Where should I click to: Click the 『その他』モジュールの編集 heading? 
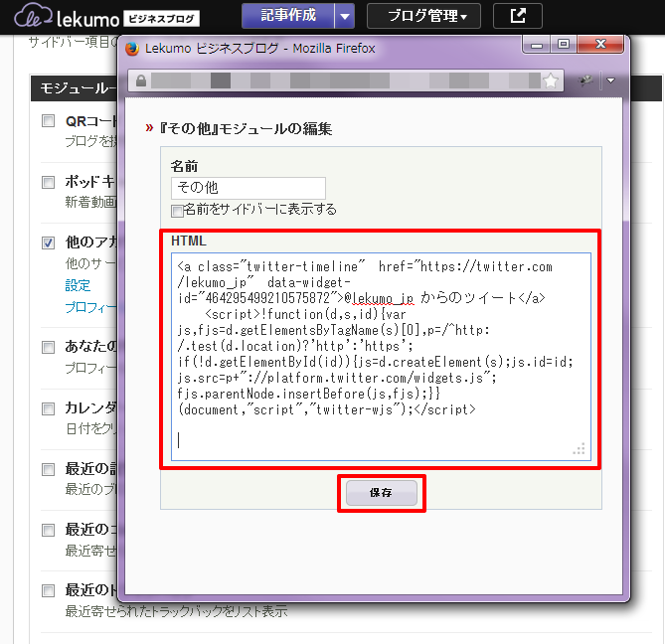tap(246, 128)
